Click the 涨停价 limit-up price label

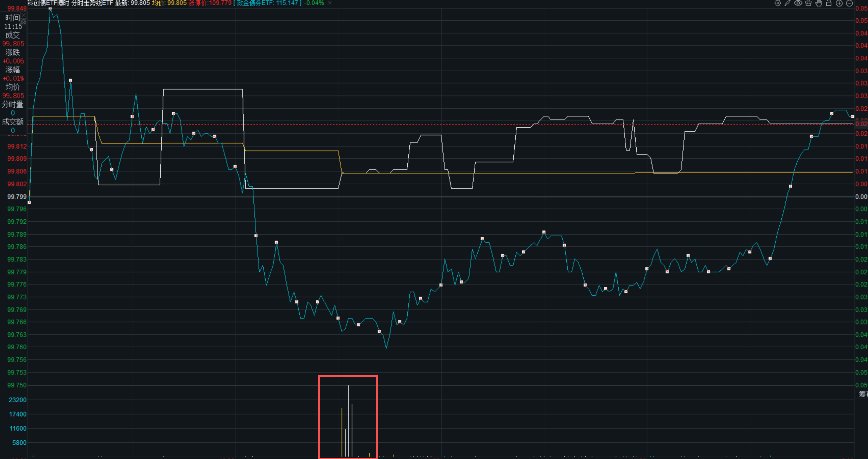(210, 3)
